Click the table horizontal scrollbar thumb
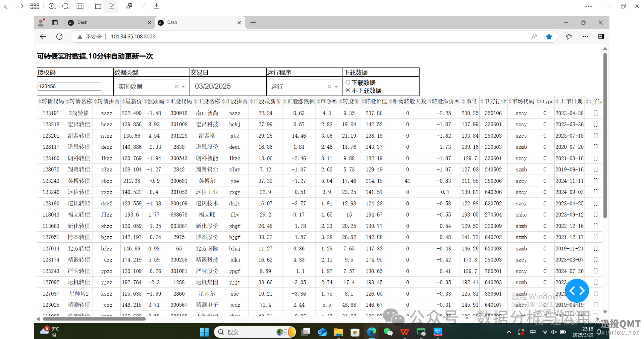644x339 pixels. point(94,319)
